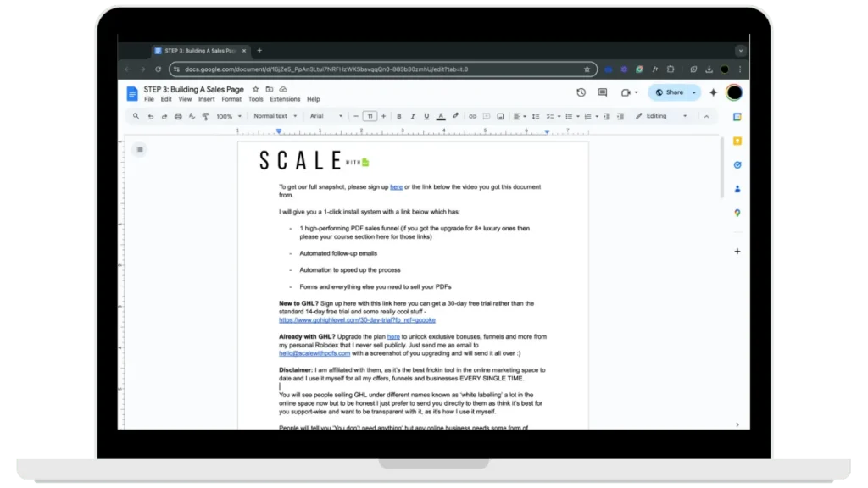The height and width of the screenshot is (488, 868).
Task: Click the Share button
Action: 669,92
